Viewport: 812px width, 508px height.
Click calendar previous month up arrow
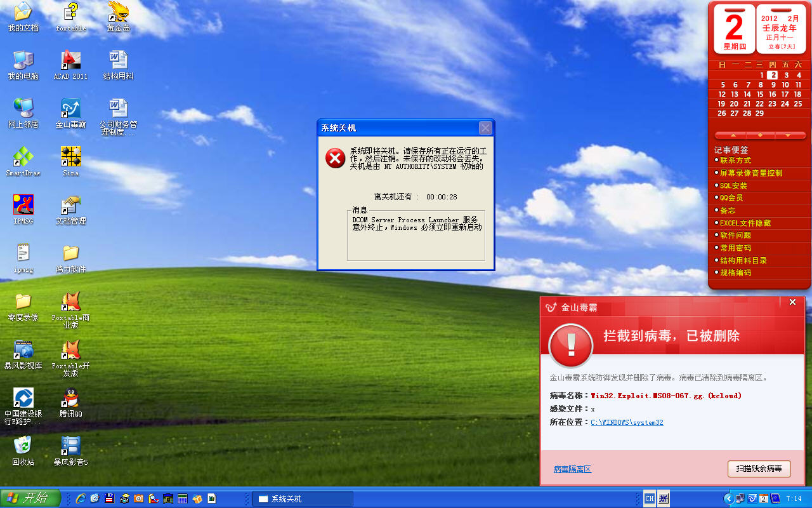tap(734, 135)
